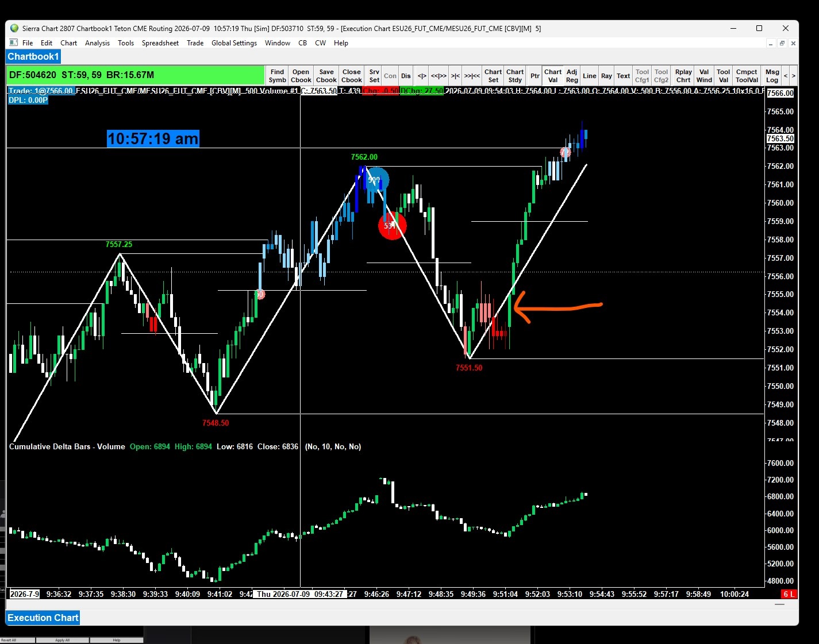Click Save Cbook in the toolbar
This screenshot has height=644, width=819.
point(326,76)
